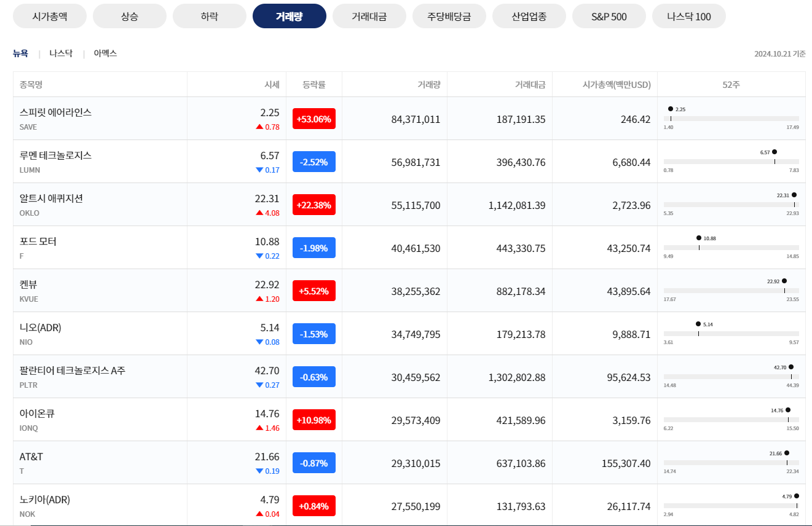Click the SAVE 52-week range bar
The width and height of the screenshot is (812, 526).
click(731, 119)
